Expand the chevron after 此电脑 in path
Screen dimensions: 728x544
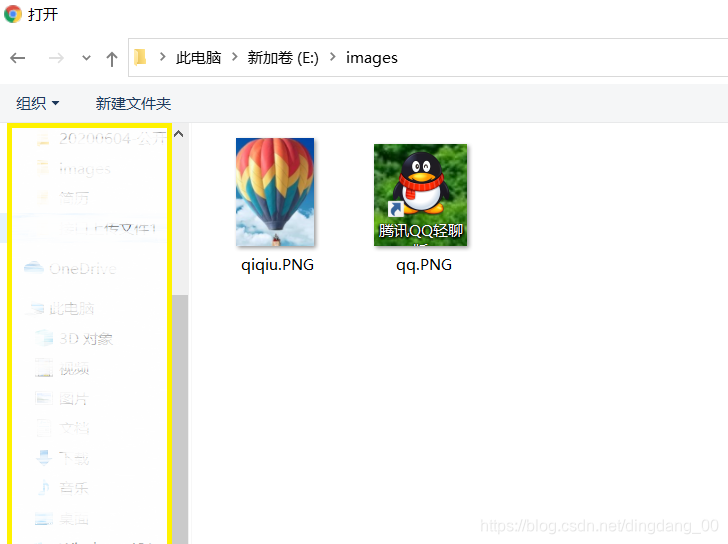234,57
